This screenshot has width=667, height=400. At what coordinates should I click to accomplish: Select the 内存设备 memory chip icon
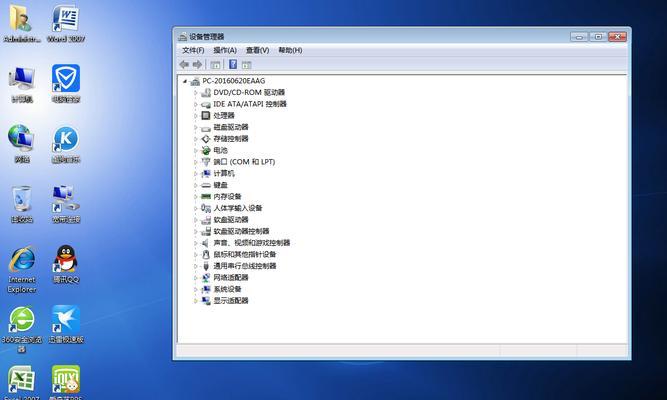(206, 196)
